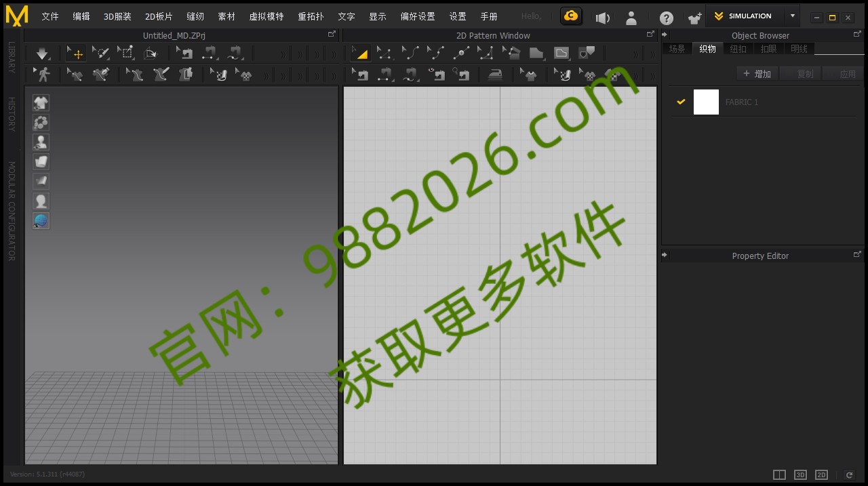The width and height of the screenshot is (868, 486).
Task: Select Edit Curvature tool in the 2D toolbar
Action: click(x=410, y=54)
